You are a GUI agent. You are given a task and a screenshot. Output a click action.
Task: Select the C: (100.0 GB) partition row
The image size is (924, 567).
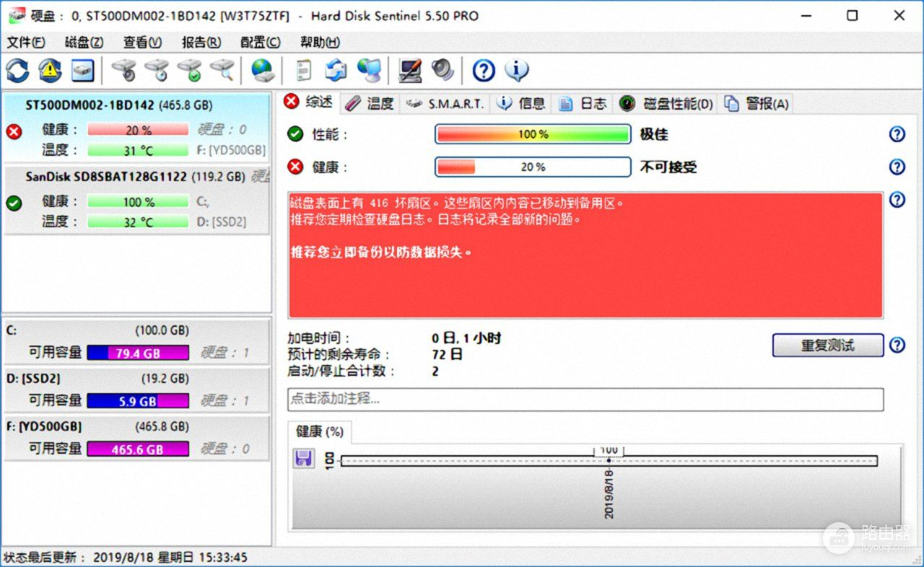coord(136,341)
